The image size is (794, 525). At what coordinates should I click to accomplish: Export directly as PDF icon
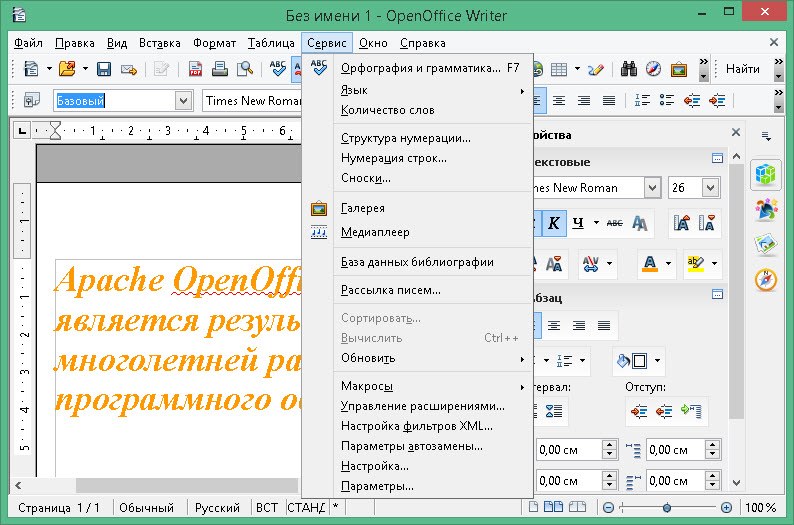coord(195,69)
